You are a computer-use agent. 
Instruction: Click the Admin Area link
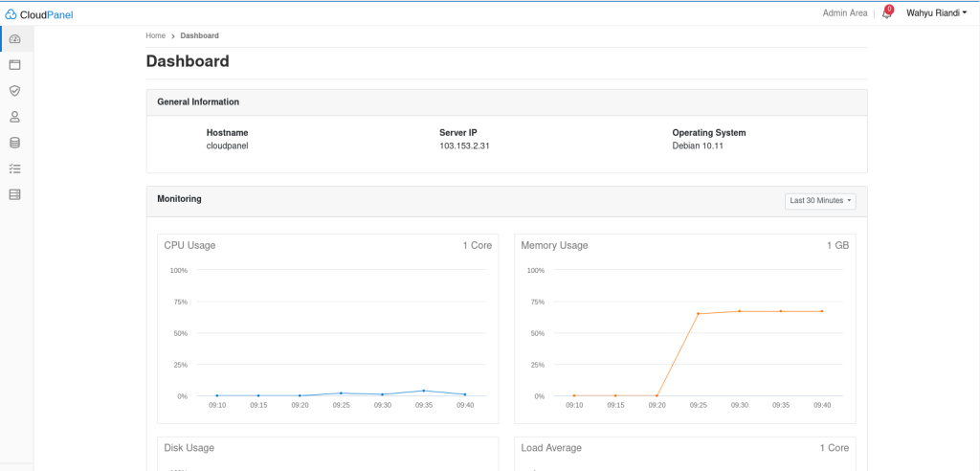(x=844, y=13)
